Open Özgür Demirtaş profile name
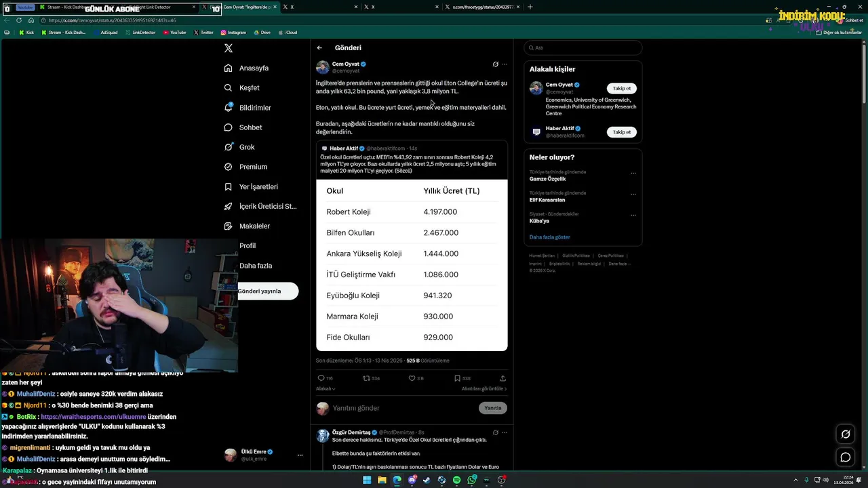Image resolution: width=868 pixels, height=488 pixels. point(351,432)
